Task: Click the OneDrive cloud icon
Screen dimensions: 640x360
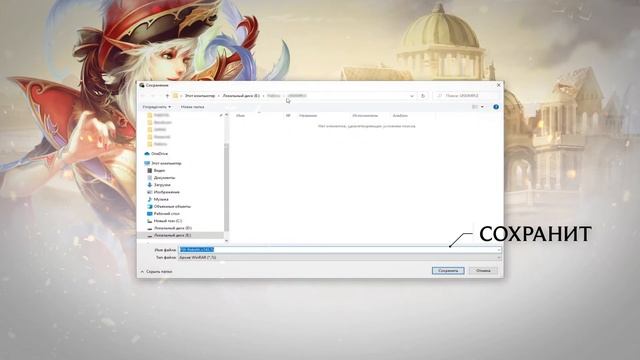Action: coord(147,153)
